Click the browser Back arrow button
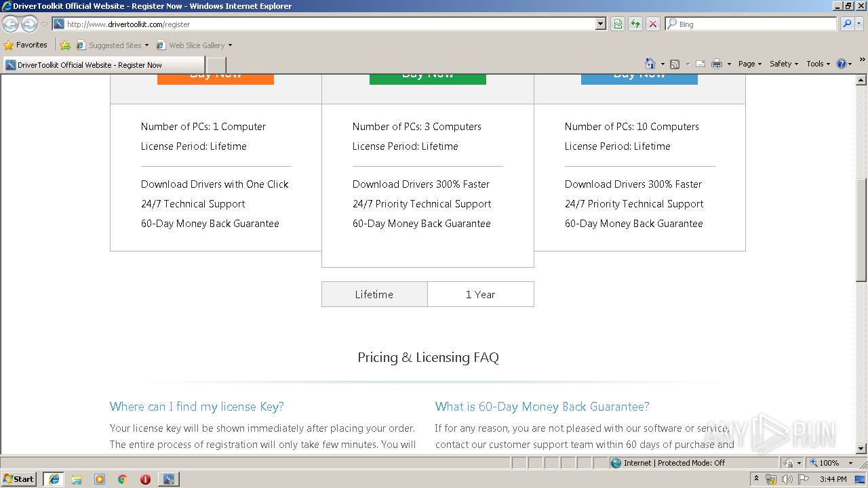The image size is (868, 488). pos(10,24)
